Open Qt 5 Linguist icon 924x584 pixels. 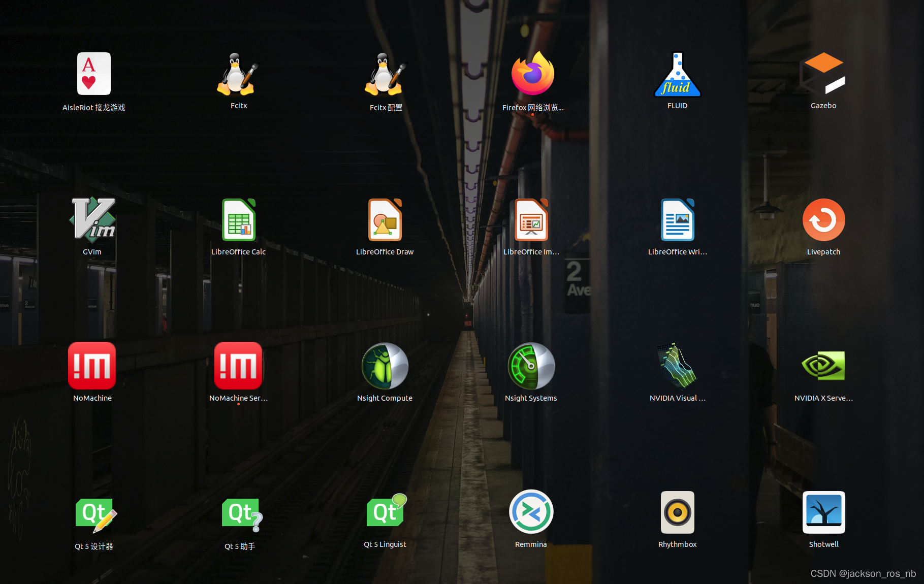click(387, 510)
